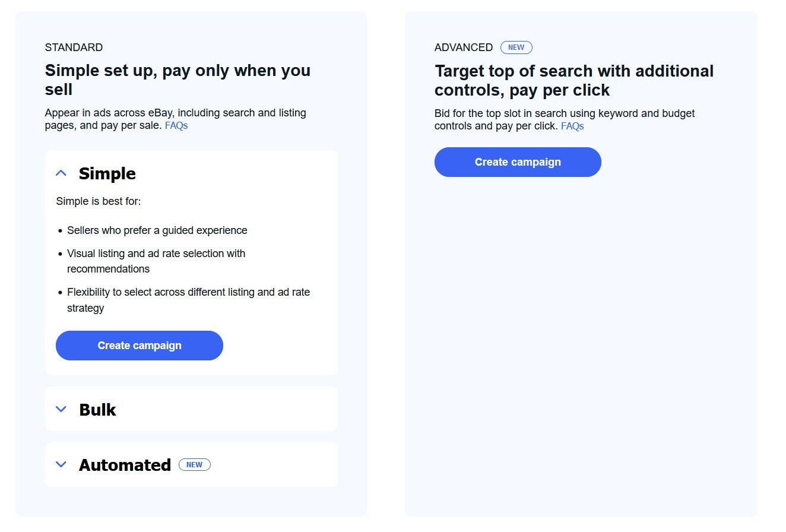Click the heading 'Target top of search with additional controls'
786x532 pixels.
point(573,80)
